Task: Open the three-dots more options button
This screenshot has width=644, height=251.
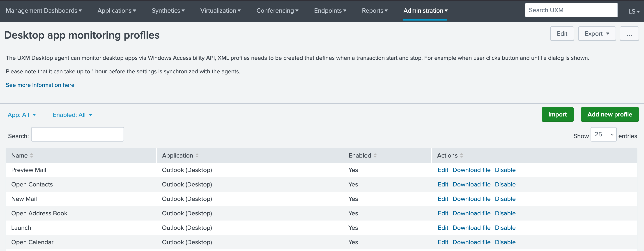Action: 629,34
